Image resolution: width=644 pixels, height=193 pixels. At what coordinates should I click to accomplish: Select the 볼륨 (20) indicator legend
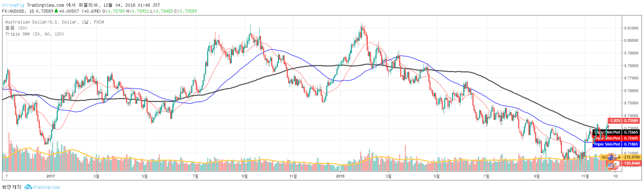coord(16,28)
